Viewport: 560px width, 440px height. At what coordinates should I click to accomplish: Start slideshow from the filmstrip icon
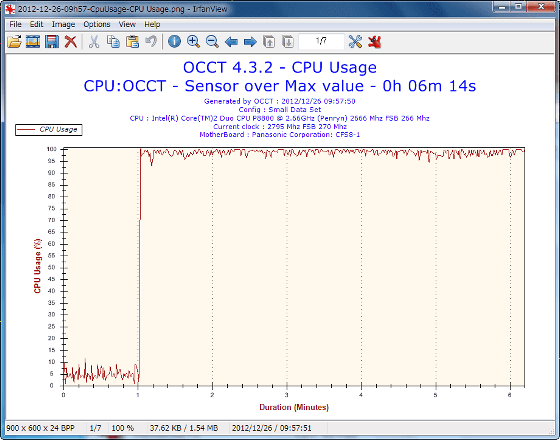tap(33, 42)
